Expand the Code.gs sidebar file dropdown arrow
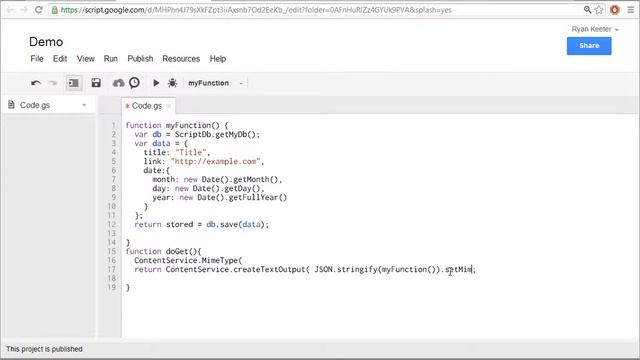The image size is (640, 360). click(84, 105)
